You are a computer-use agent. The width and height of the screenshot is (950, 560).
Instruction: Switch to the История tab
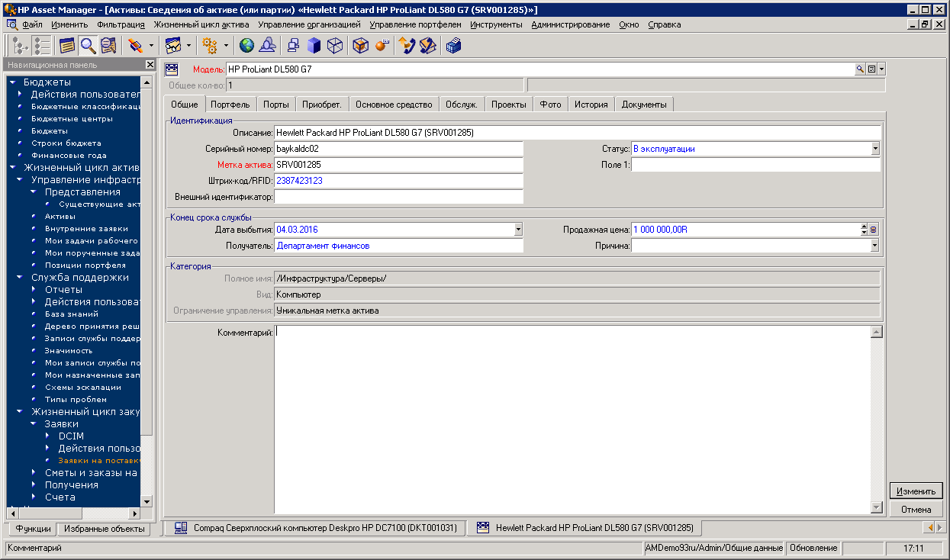tap(591, 105)
